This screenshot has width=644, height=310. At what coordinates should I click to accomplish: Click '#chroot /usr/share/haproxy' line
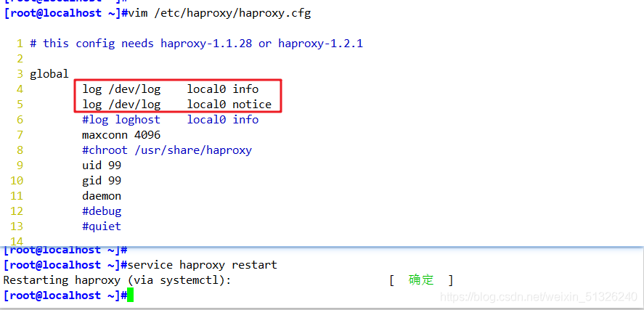(167, 150)
